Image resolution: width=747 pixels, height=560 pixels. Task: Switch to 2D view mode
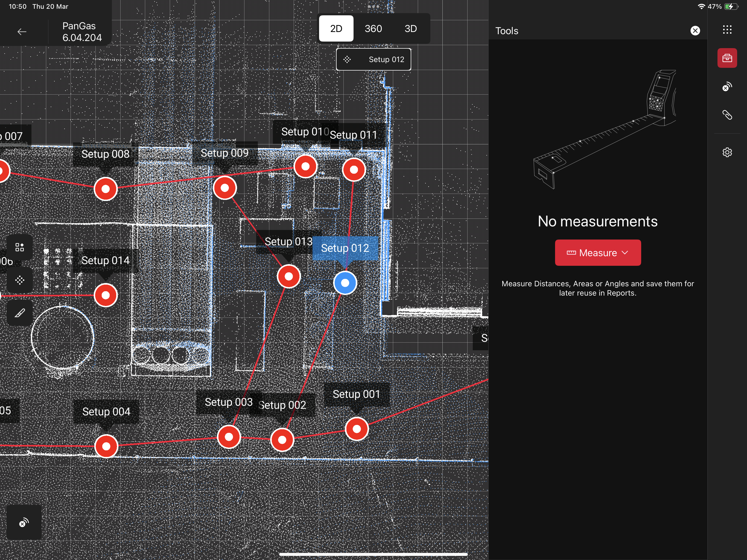(336, 29)
